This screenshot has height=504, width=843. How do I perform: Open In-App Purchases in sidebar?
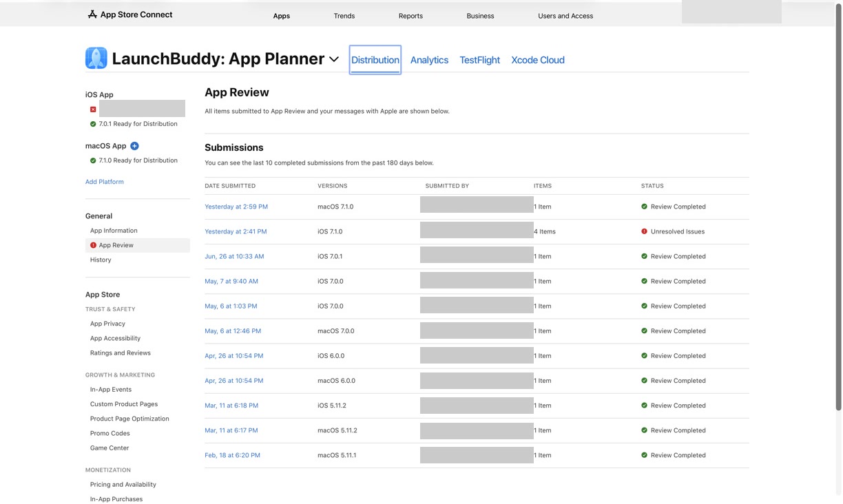point(116,499)
